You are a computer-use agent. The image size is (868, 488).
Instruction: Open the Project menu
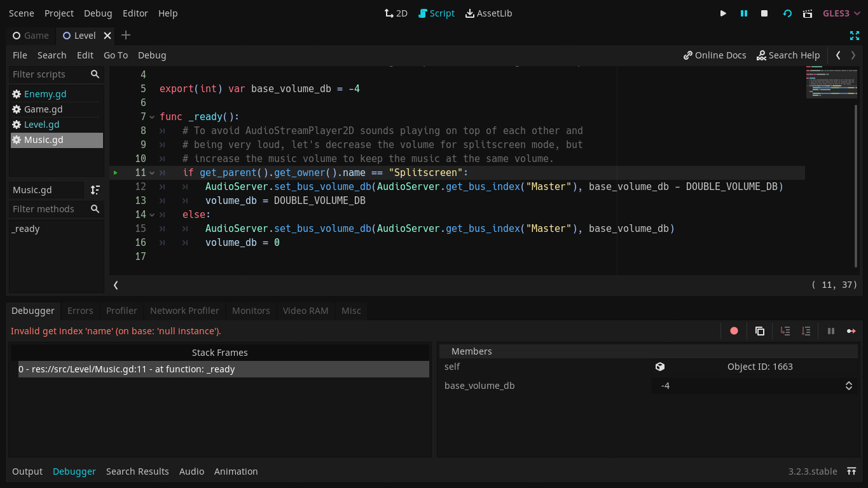(59, 13)
